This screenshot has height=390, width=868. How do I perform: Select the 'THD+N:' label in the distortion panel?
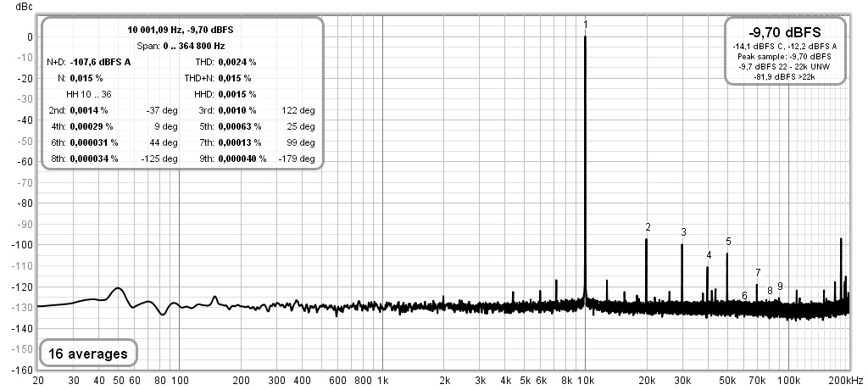(198, 78)
